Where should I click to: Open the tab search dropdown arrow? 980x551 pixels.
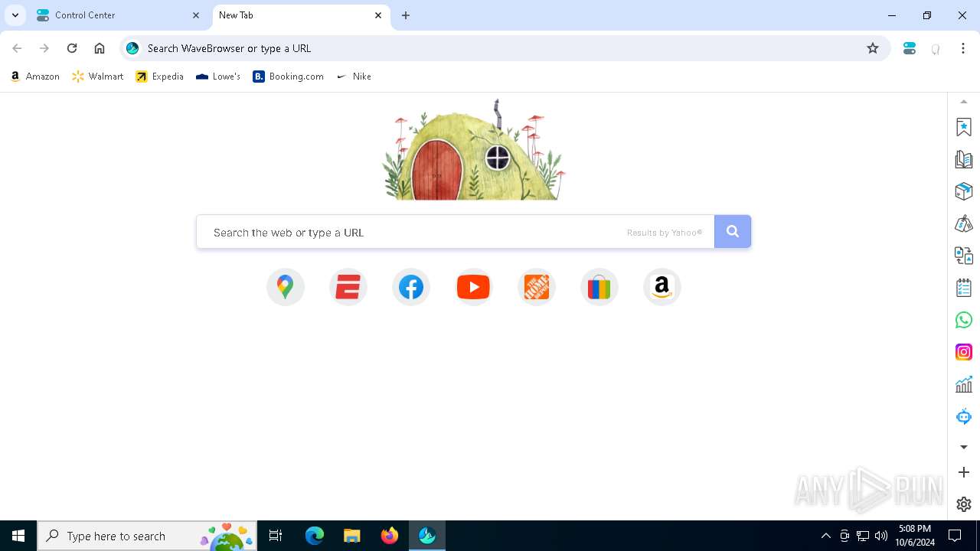coord(15,15)
